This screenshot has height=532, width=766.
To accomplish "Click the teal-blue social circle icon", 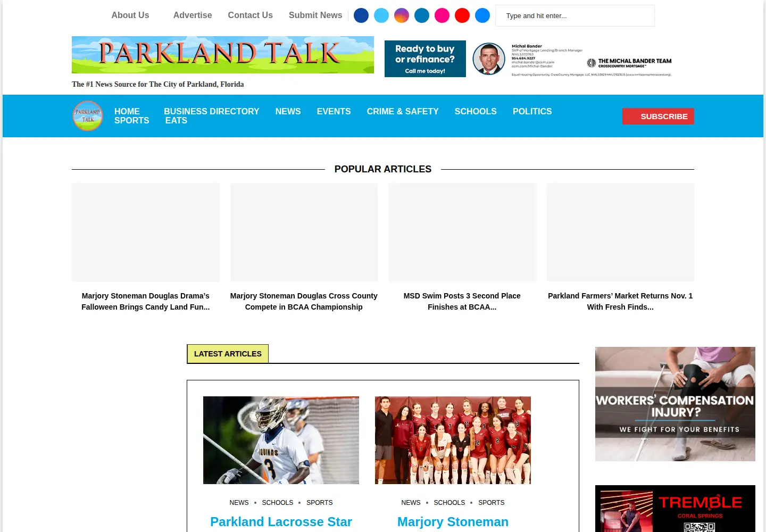I will click(422, 15).
